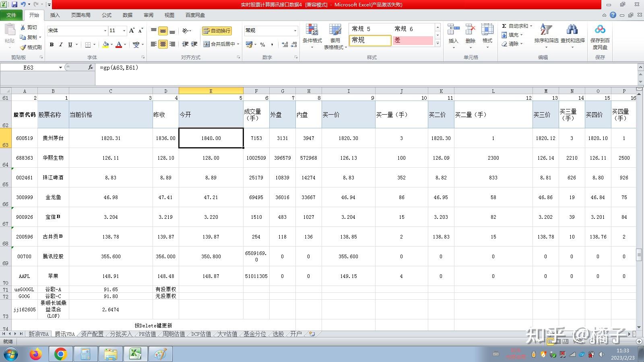
Task: Toggle Bold formatting
Action: point(52,45)
